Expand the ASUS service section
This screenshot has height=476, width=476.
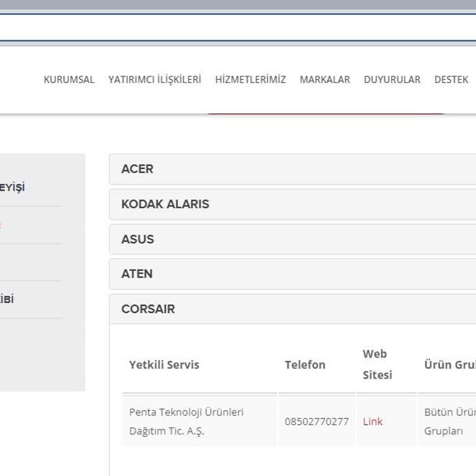(x=293, y=239)
